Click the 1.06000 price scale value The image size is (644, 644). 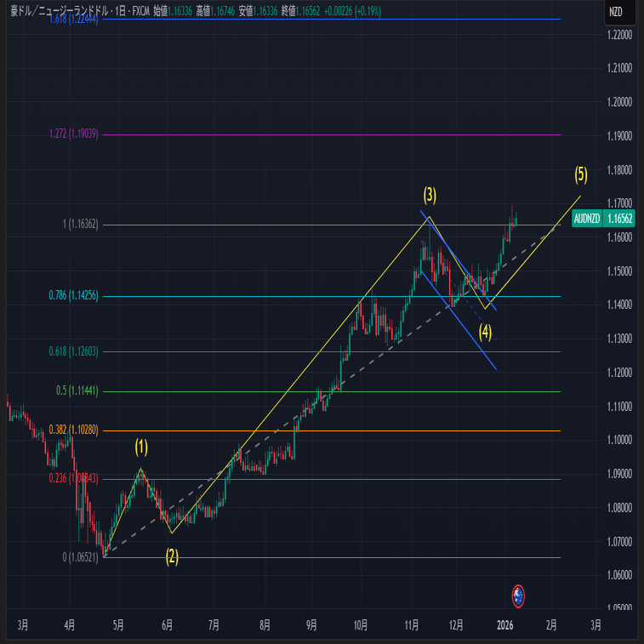pyautogui.click(x=619, y=575)
